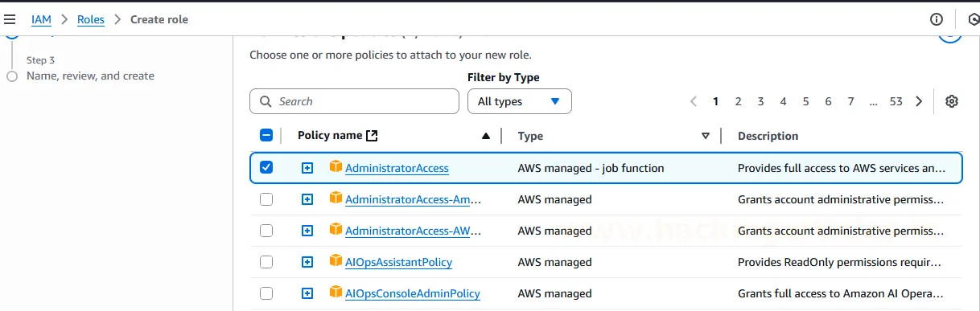The height and width of the screenshot is (311, 980).
Task: Go to page 4 of policies
Action: click(x=783, y=101)
